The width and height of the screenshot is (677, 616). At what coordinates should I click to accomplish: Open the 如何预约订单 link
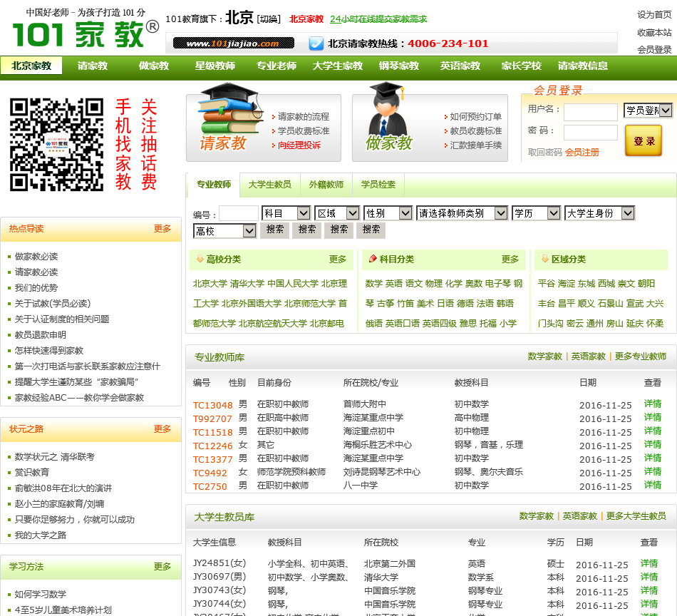tap(476, 117)
